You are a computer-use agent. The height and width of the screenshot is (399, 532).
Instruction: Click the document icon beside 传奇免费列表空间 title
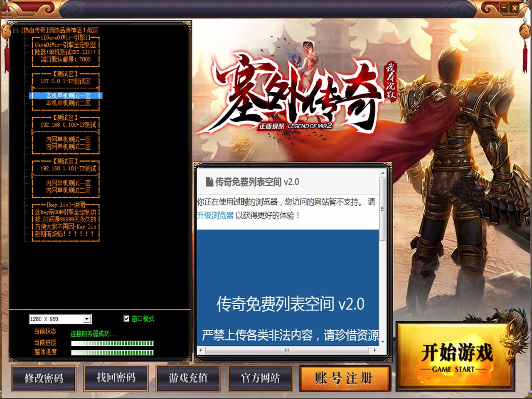tap(209, 182)
